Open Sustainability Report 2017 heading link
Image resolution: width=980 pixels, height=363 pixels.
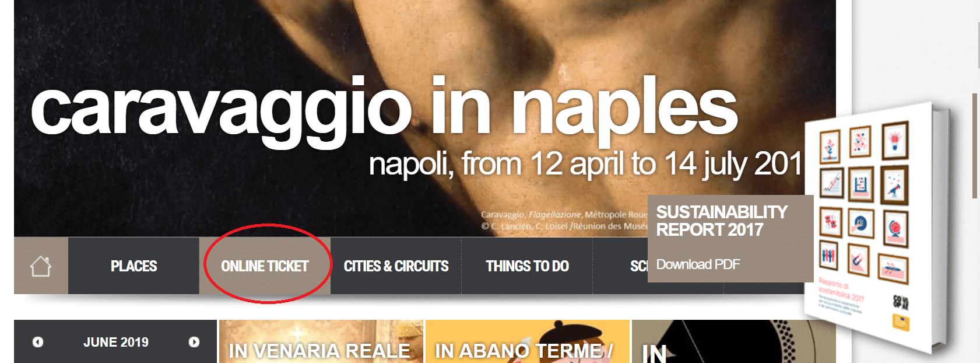click(x=722, y=221)
